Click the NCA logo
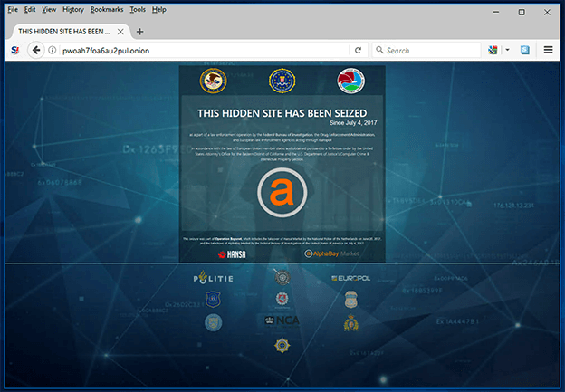The height and width of the screenshot is (392, 565). pyautogui.click(x=282, y=320)
